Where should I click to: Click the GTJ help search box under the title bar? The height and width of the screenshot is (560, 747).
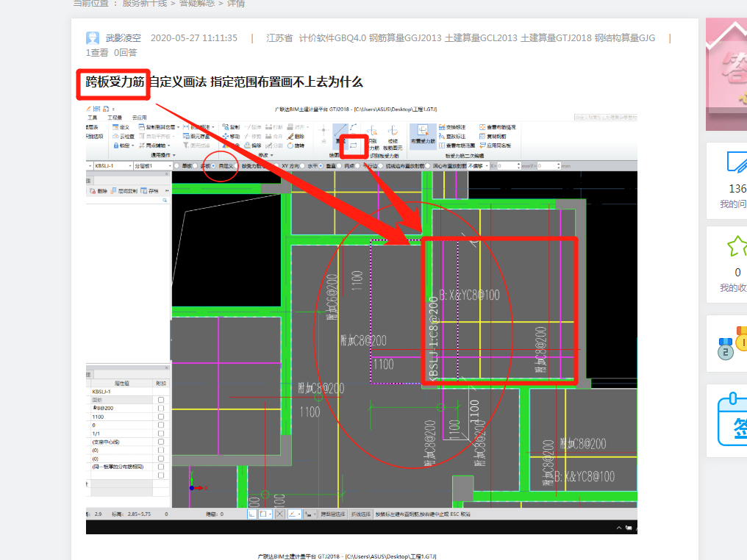[x=606, y=117]
